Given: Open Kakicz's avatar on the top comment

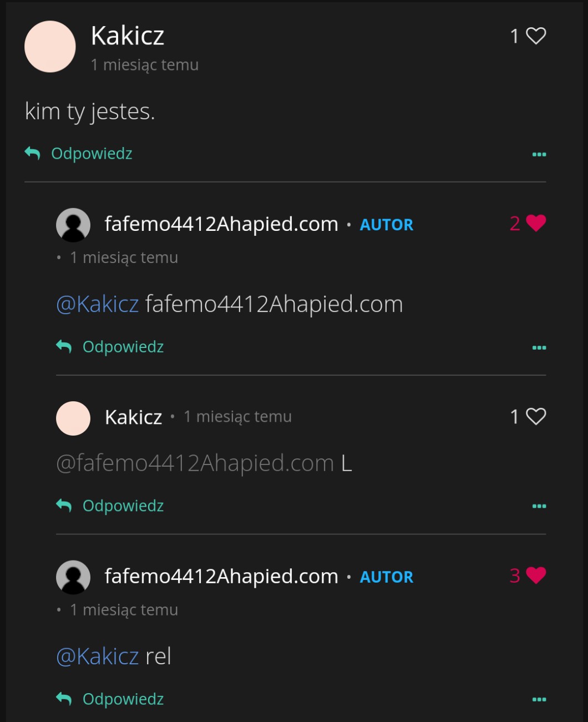Looking at the screenshot, I should pyautogui.click(x=50, y=47).
